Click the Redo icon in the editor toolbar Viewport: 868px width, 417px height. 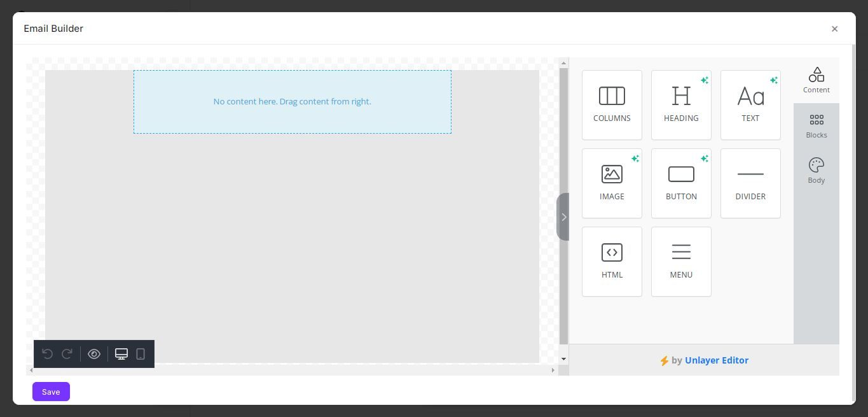coord(67,353)
